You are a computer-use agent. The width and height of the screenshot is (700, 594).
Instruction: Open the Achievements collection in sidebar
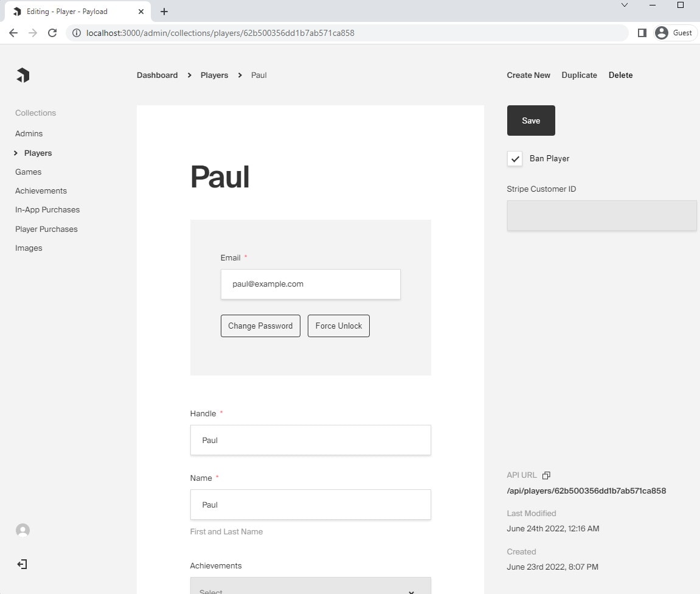pyautogui.click(x=41, y=190)
